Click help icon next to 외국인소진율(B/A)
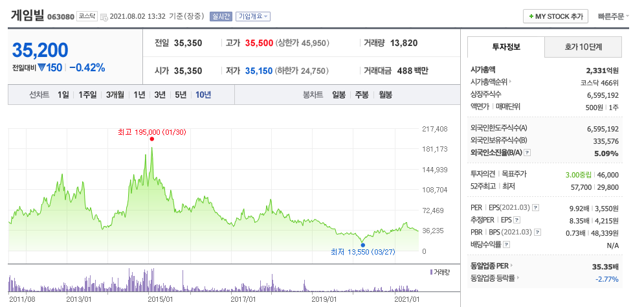The height and width of the screenshot is (307, 644). [527, 153]
